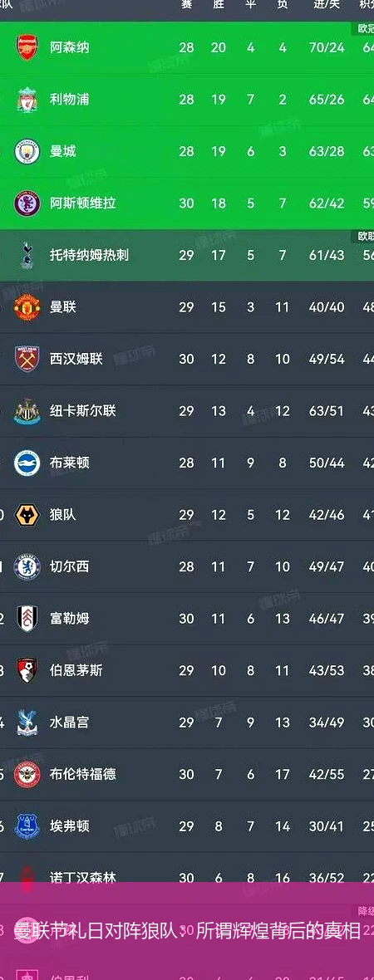Open the West Ham United crest icon

[27, 359]
